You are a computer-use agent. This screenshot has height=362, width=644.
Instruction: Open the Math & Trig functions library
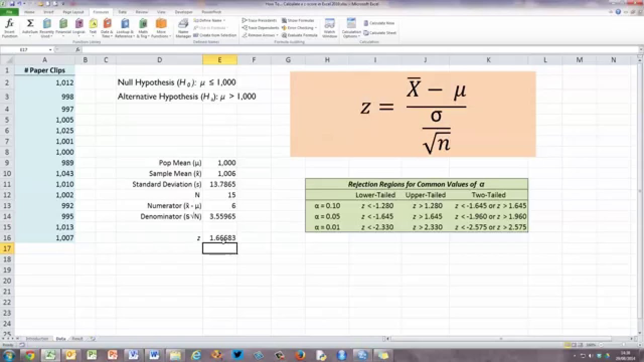(x=142, y=28)
